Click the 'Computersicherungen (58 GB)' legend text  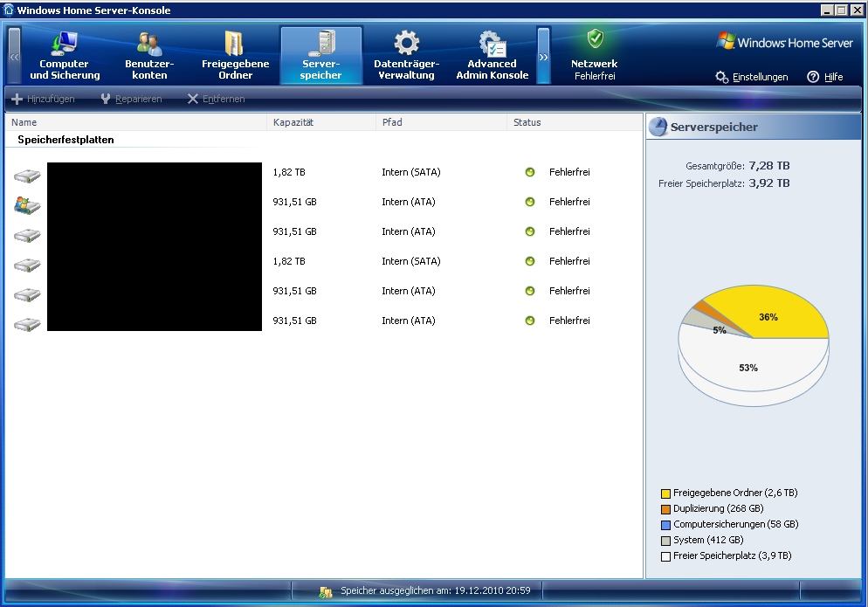pos(735,525)
